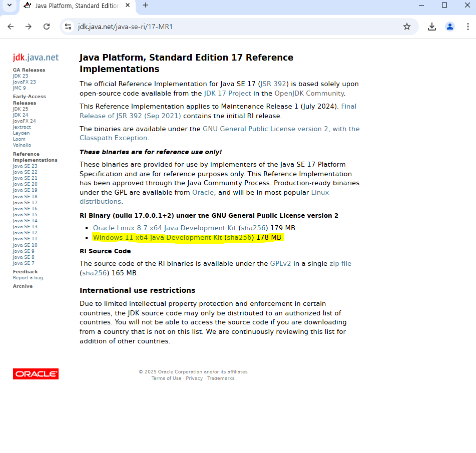
Task: Open the Java SE 9 reference link
Action: (x=24, y=251)
